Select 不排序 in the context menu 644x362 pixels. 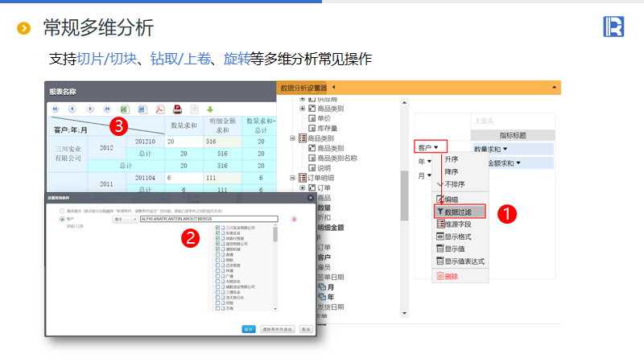(x=455, y=184)
